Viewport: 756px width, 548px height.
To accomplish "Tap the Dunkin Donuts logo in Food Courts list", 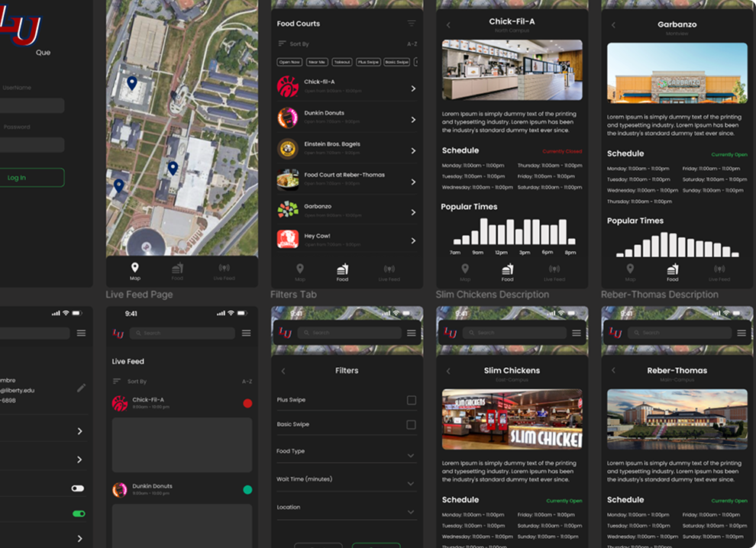I will coord(288,118).
